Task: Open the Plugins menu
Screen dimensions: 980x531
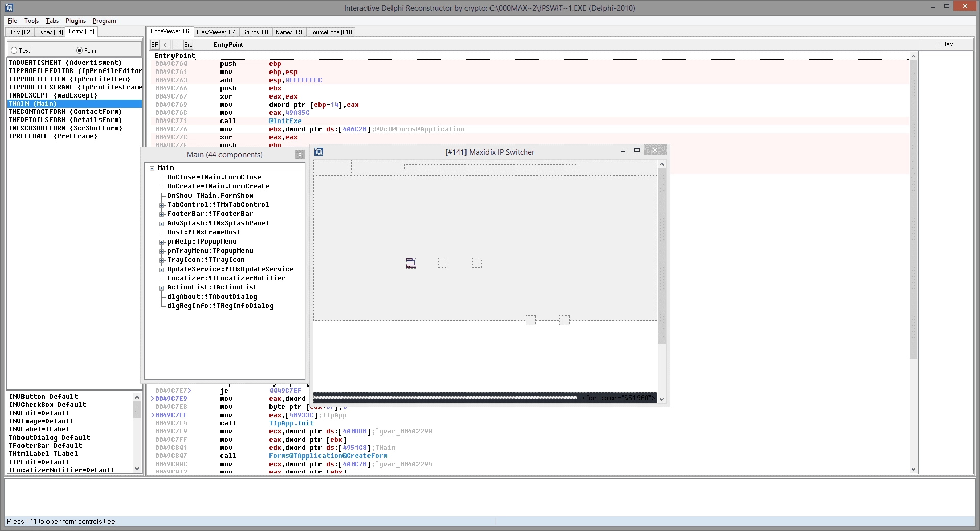Action: pos(76,21)
